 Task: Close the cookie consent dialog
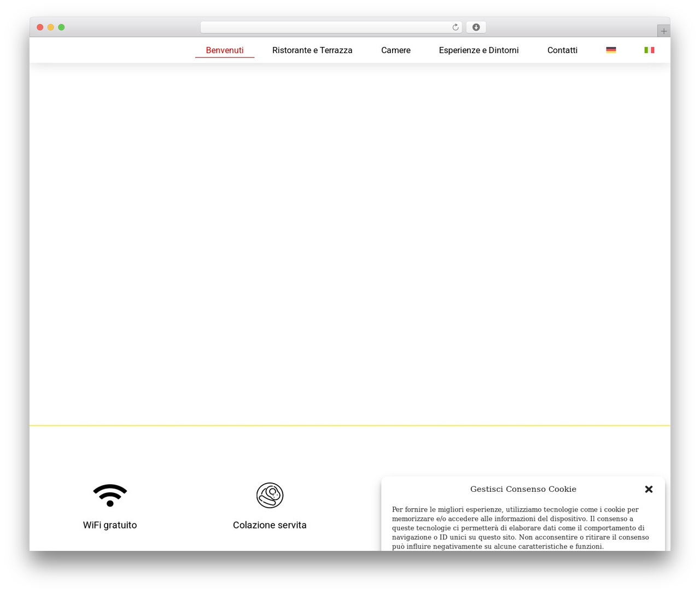click(649, 489)
